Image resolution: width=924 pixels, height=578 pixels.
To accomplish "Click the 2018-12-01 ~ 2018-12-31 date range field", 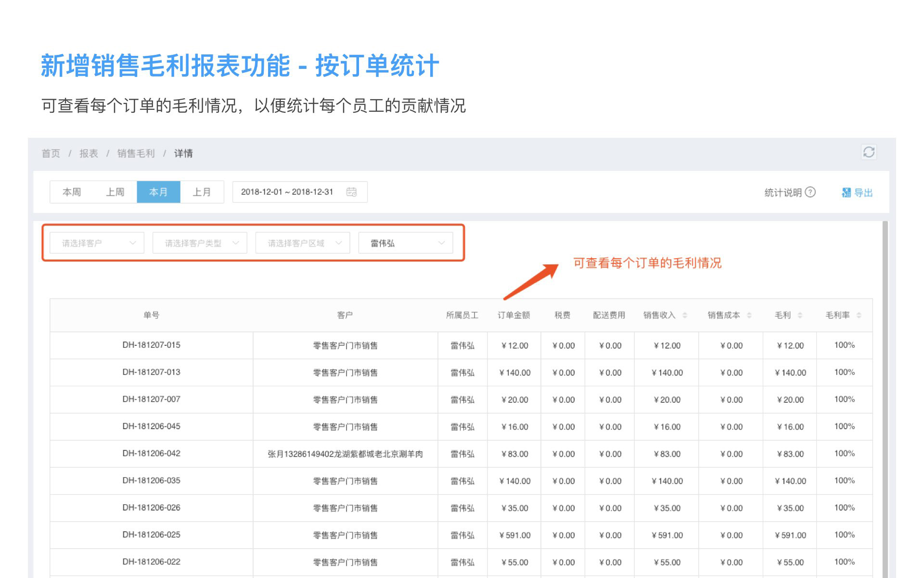I will pyautogui.click(x=287, y=192).
